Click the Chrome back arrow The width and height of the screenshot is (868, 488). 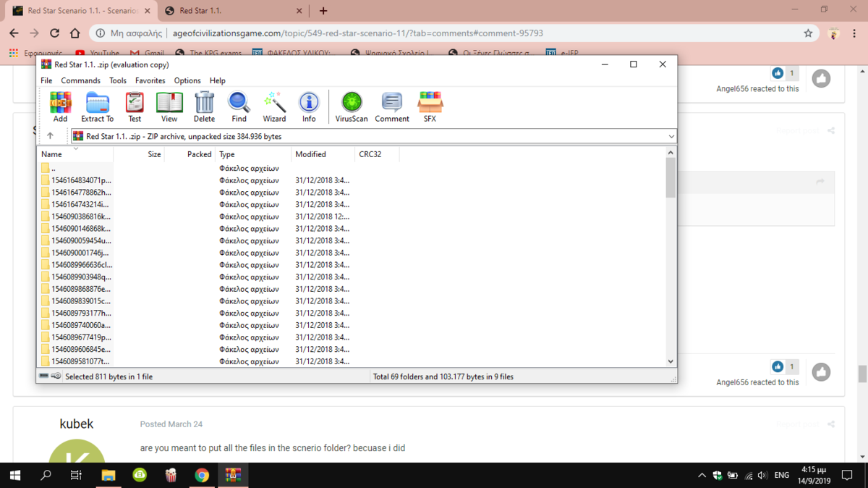[x=14, y=33]
